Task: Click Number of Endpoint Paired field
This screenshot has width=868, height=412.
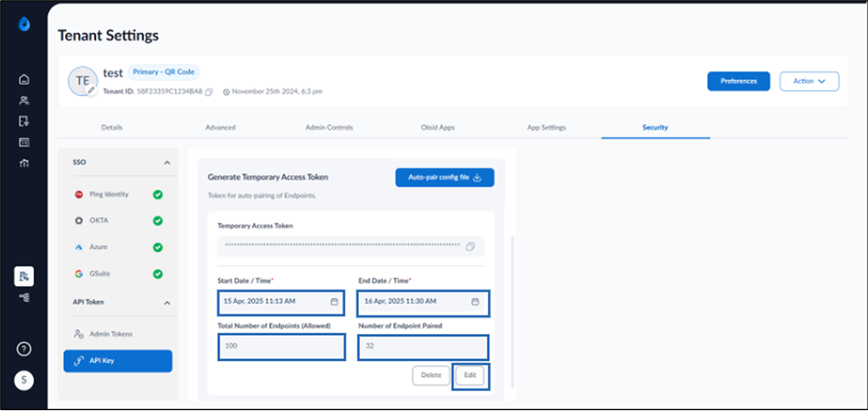Action: [423, 347]
